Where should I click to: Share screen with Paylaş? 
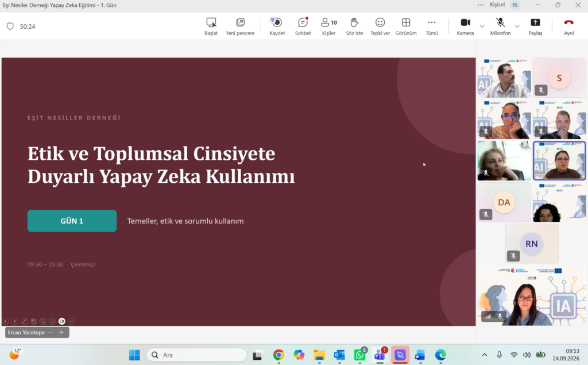click(x=535, y=26)
